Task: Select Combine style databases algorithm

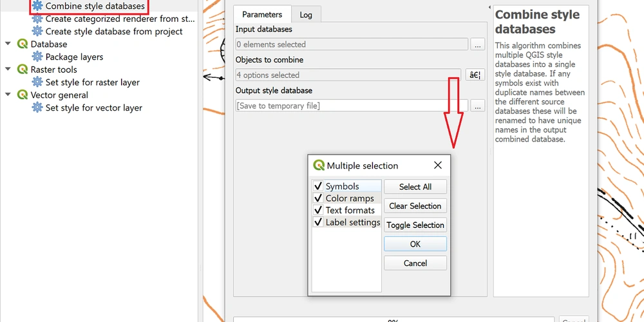Action: click(95, 6)
